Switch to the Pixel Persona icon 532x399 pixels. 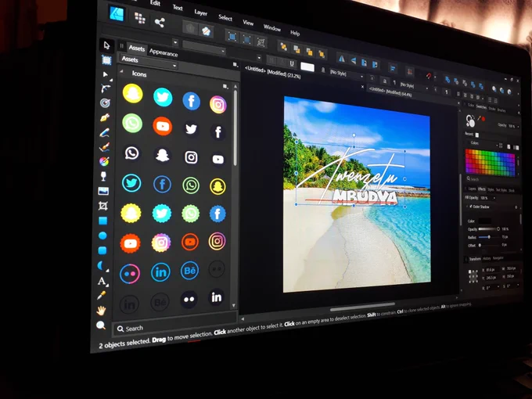(140, 18)
